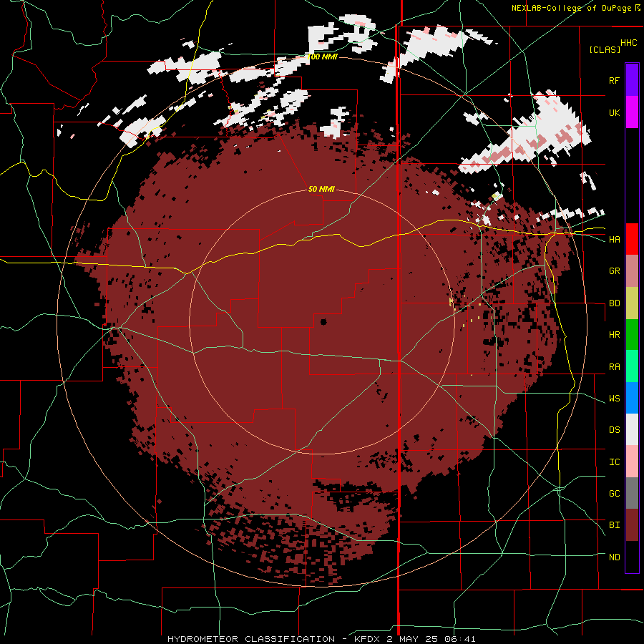Click the UK legend label

point(614,112)
